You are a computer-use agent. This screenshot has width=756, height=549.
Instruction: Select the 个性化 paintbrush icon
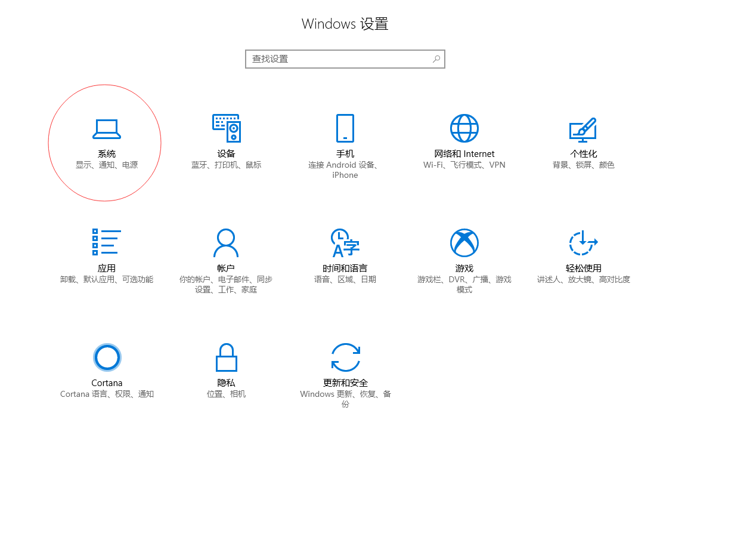583,129
